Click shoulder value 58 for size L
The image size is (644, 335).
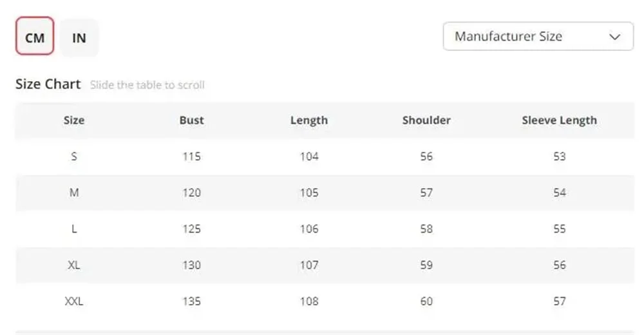click(x=426, y=229)
